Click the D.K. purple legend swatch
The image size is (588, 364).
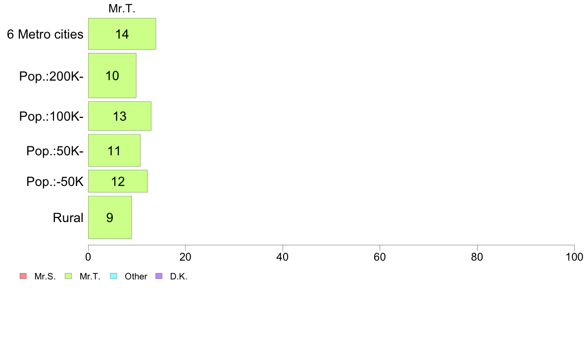point(158,276)
